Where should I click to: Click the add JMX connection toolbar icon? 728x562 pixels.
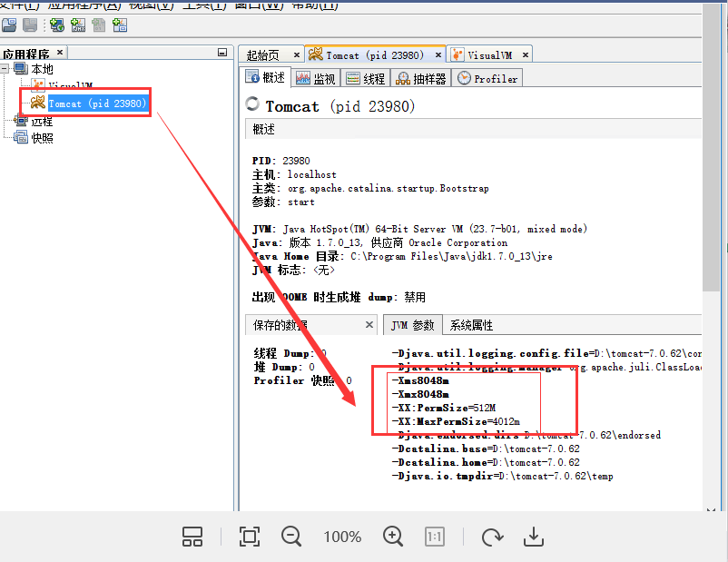(78, 25)
